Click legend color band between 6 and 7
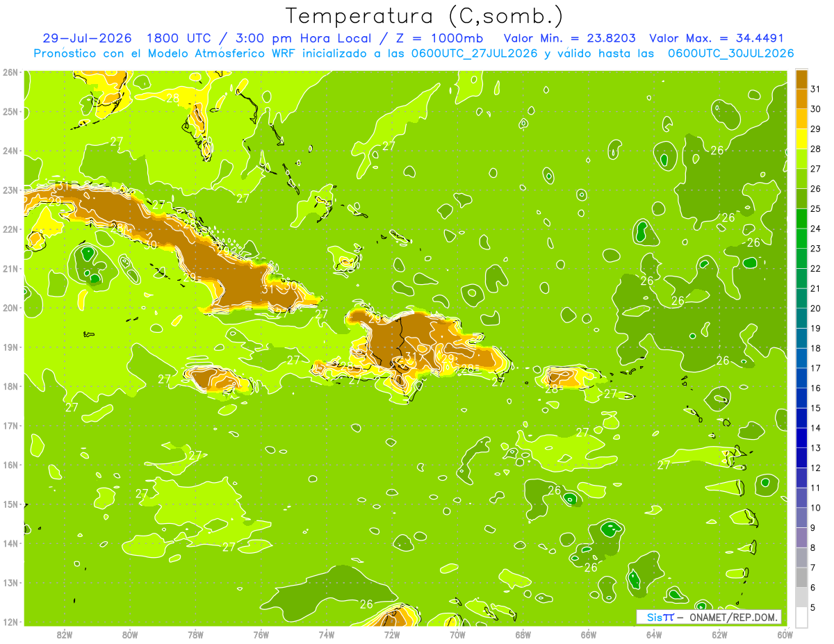Screen dimensions: 834x644 (801, 577)
